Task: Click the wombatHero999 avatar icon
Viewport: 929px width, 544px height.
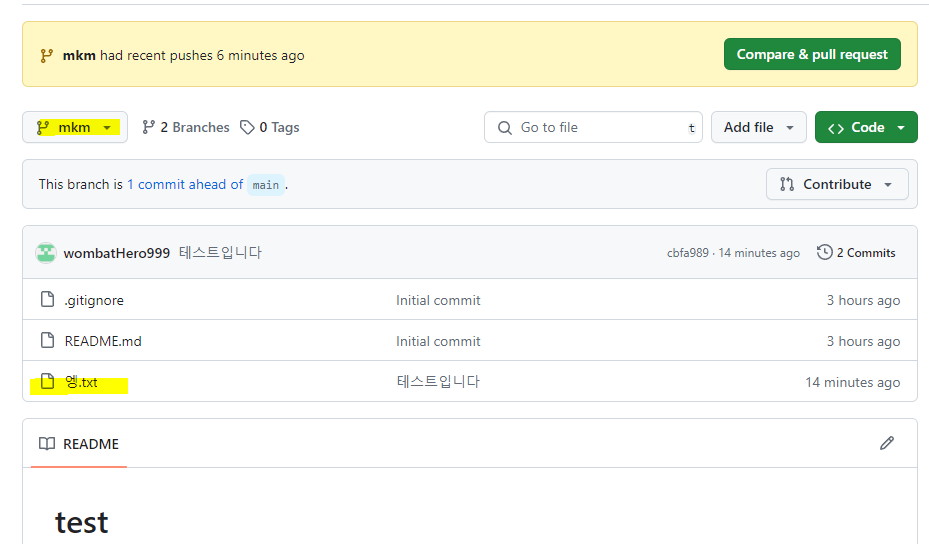Action: [46, 253]
